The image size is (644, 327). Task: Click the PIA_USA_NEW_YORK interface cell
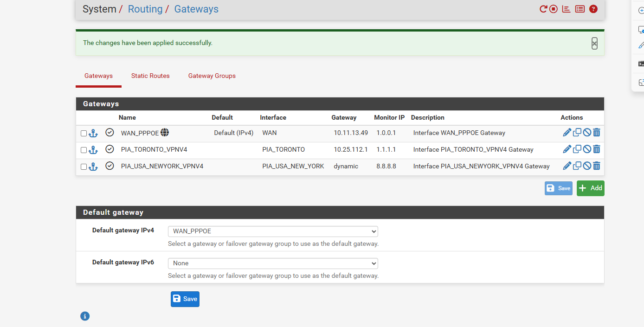click(293, 167)
